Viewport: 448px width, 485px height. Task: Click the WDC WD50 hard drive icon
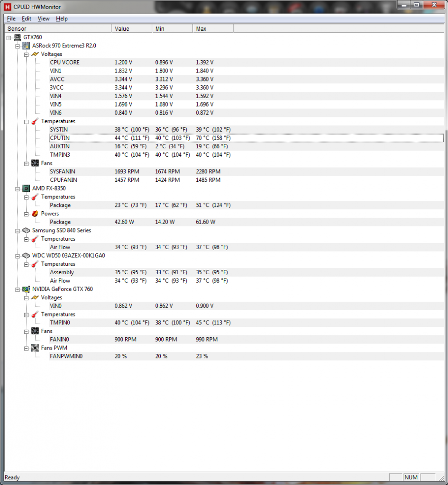click(27, 255)
